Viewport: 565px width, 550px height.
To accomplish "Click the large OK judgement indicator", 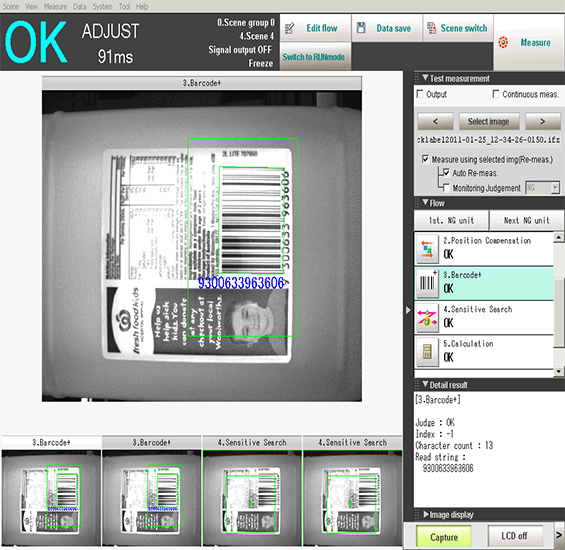I will point(36,42).
